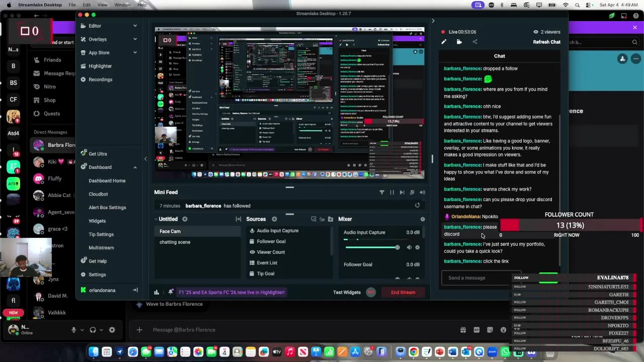Open Tip Settings in sidebar

(x=101, y=234)
